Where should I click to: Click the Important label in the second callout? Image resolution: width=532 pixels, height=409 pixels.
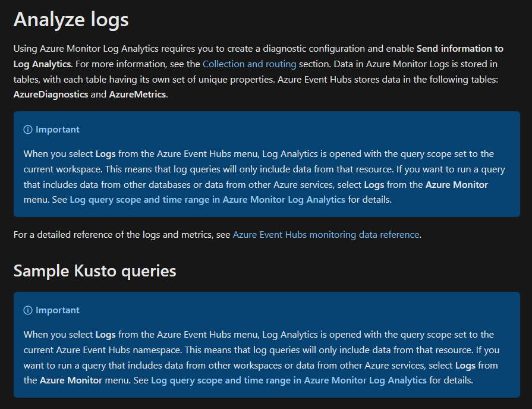coord(58,310)
